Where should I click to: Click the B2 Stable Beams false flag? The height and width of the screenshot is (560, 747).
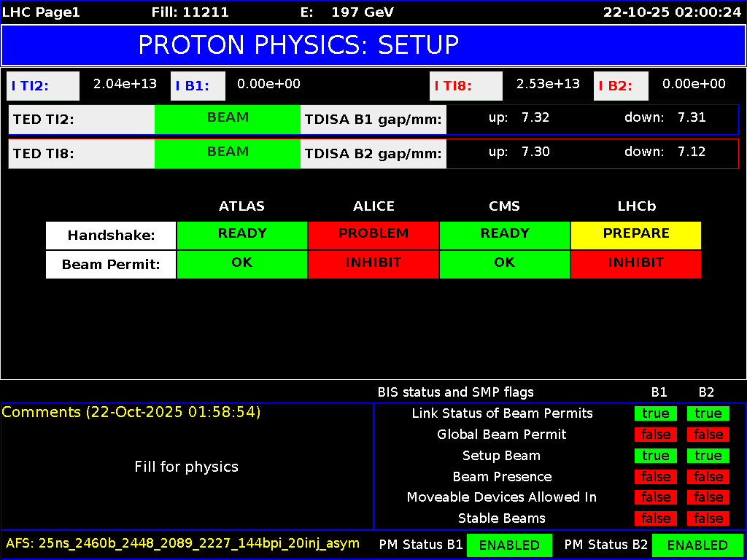tap(708, 518)
